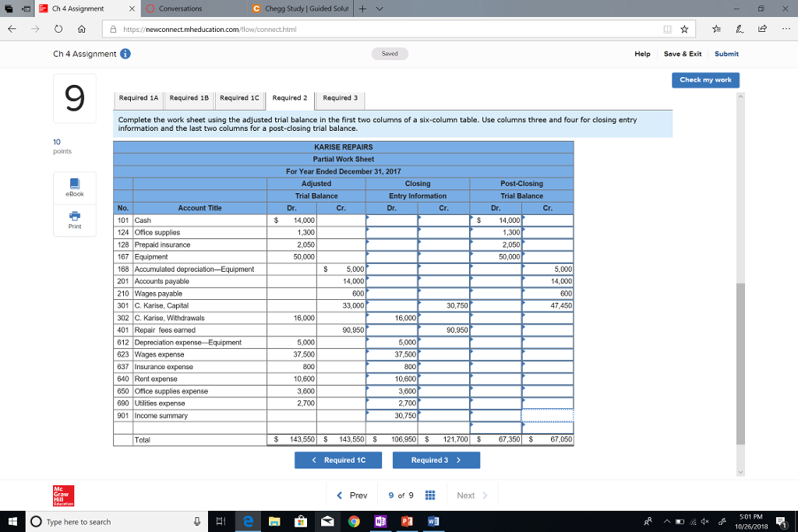Screen dimensions: 798x532
Task: Print the question using Print icon
Action: 74,220
